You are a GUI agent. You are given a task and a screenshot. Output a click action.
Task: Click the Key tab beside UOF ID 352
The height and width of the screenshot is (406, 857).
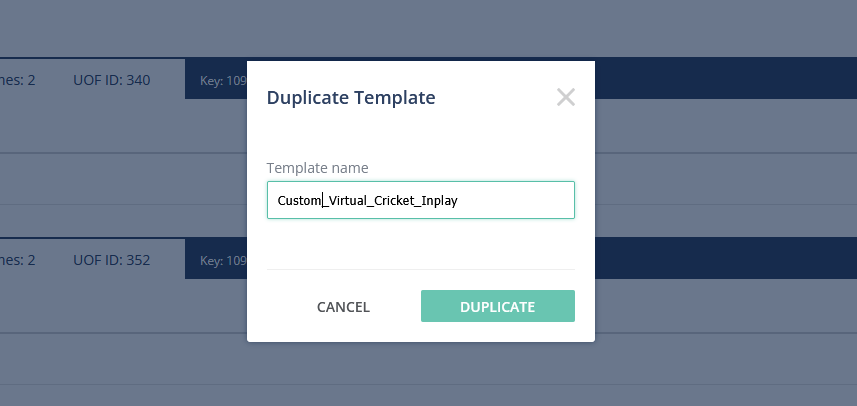(216, 261)
